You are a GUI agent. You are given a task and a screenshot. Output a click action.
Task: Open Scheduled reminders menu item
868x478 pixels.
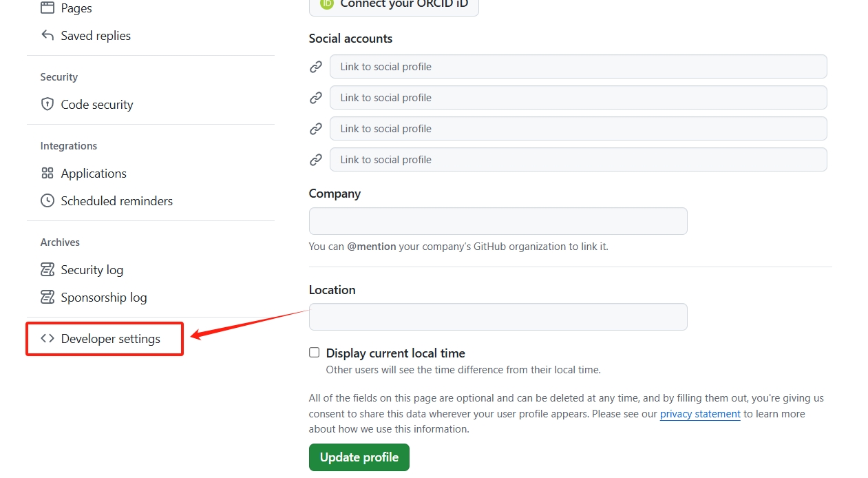[x=116, y=201]
